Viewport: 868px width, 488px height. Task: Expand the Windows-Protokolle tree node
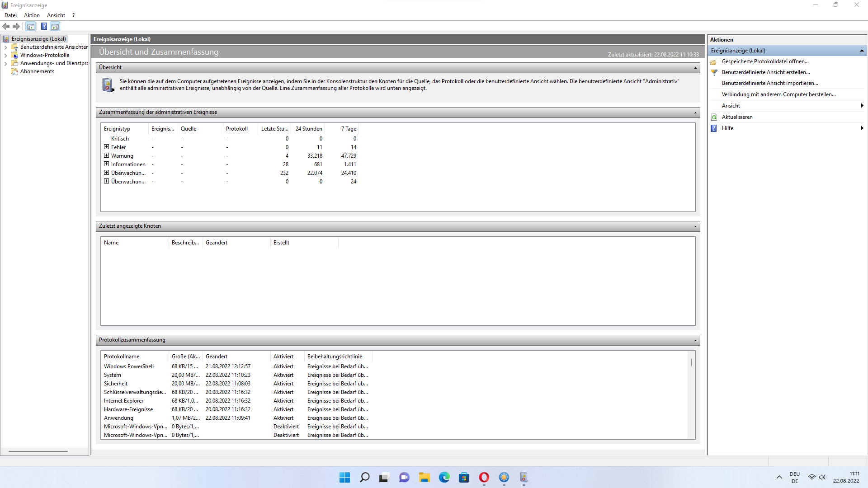click(x=5, y=56)
